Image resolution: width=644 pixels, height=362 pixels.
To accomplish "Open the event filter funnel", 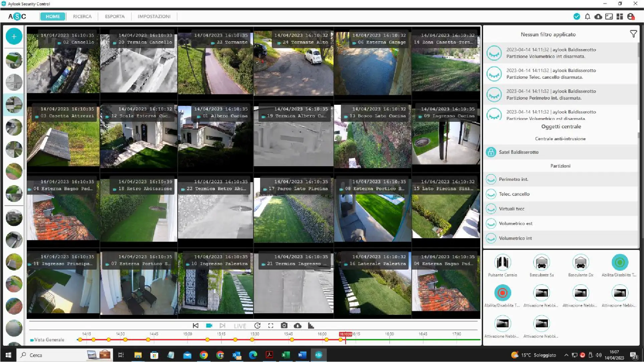I will tap(633, 34).
